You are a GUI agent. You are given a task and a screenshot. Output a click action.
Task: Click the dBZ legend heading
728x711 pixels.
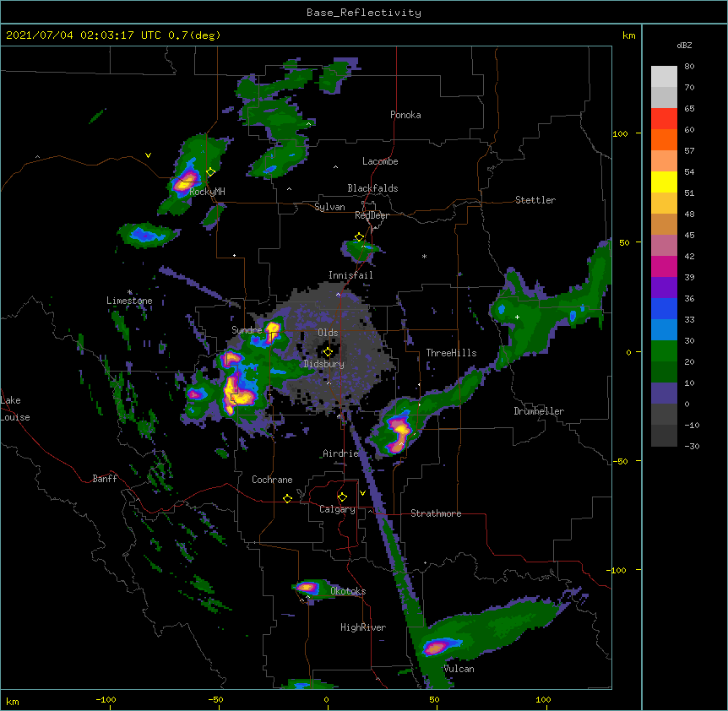coord(684,45)
